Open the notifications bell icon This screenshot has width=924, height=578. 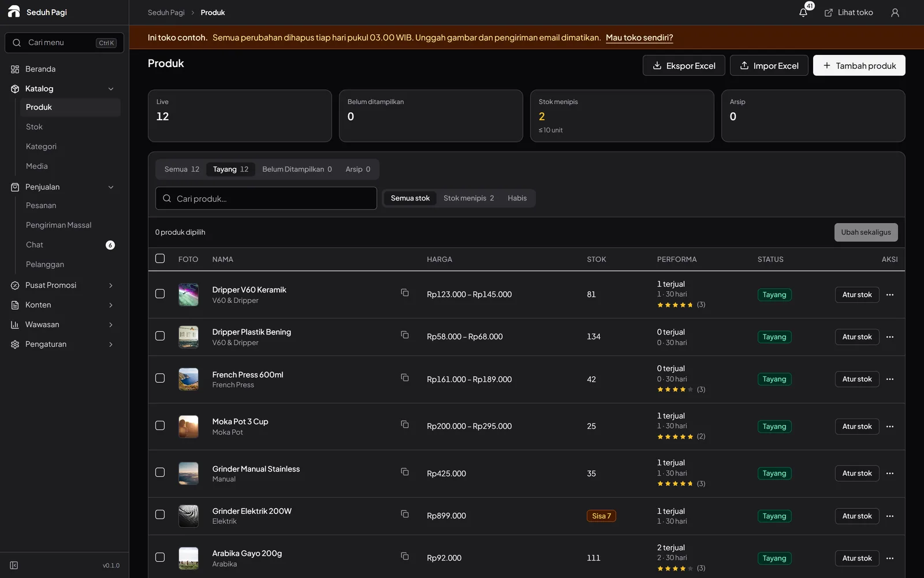coord(803,12)
